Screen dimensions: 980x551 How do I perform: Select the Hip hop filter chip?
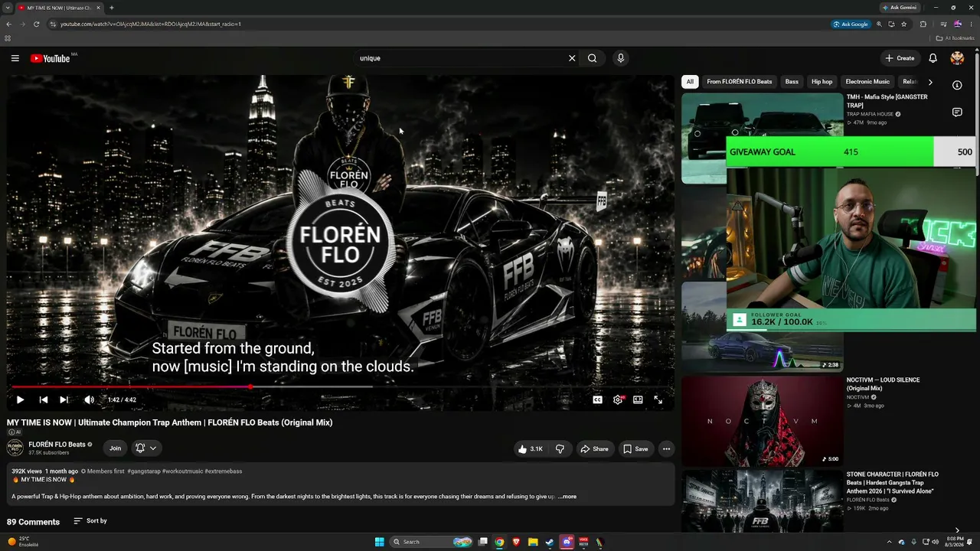822,82
